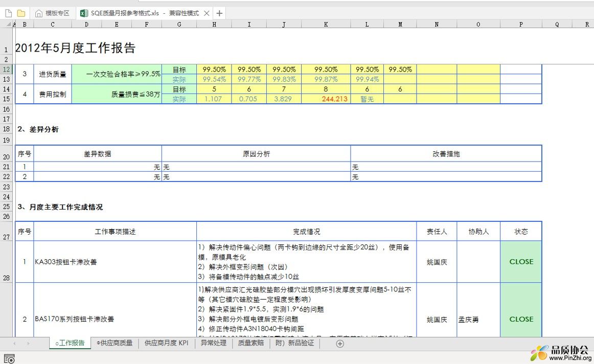Open the 附）新品验证 sheet tab
Image resolution: width=594 pixels, height=364 pixels.
point(295,343)
